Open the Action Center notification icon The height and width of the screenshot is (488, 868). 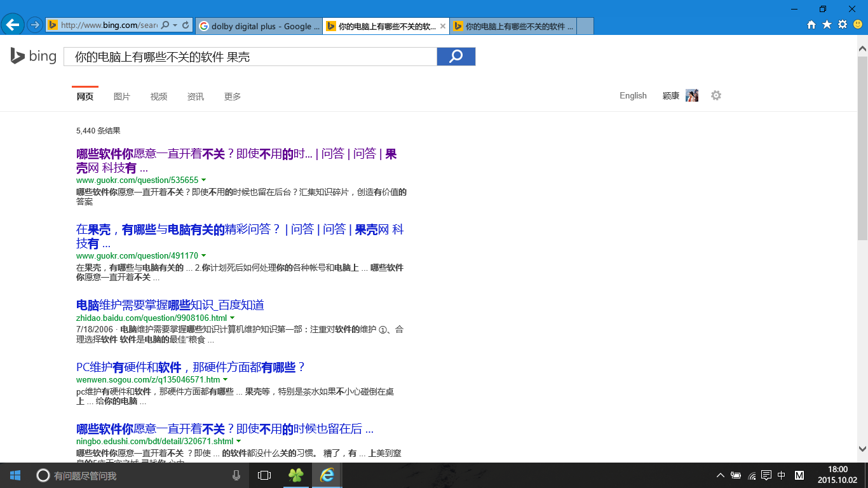pos(766,475)
